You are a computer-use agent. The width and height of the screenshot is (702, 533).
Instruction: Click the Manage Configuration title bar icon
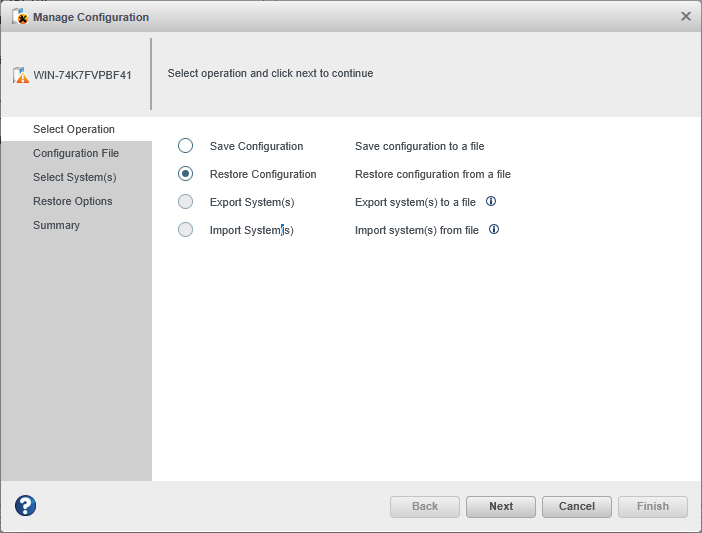tap(20, 17)
